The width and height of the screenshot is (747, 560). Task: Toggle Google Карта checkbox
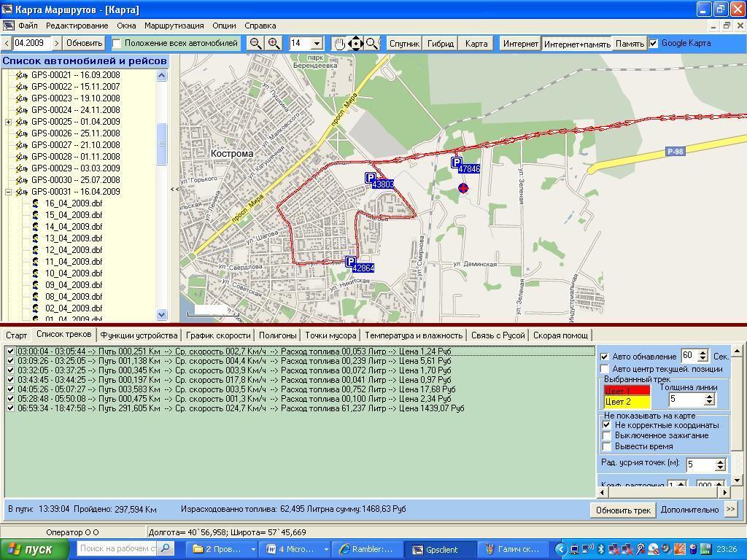(x=653, y=43)
